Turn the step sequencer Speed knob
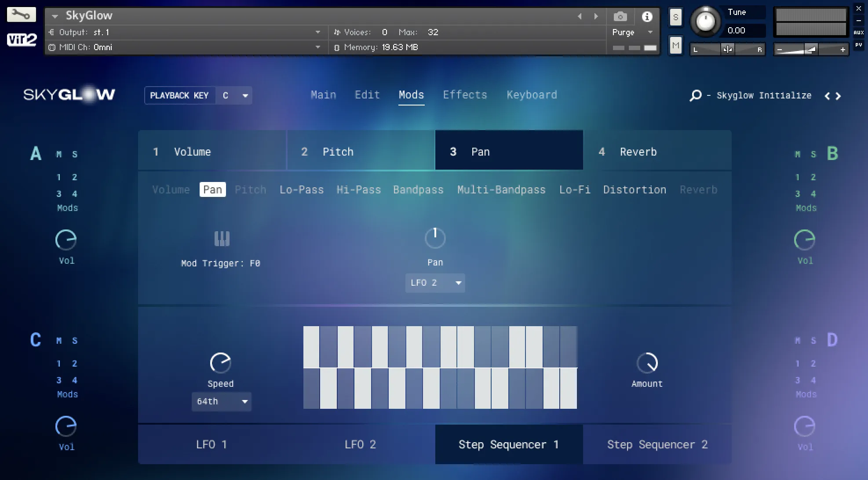 tap(221, 362)
